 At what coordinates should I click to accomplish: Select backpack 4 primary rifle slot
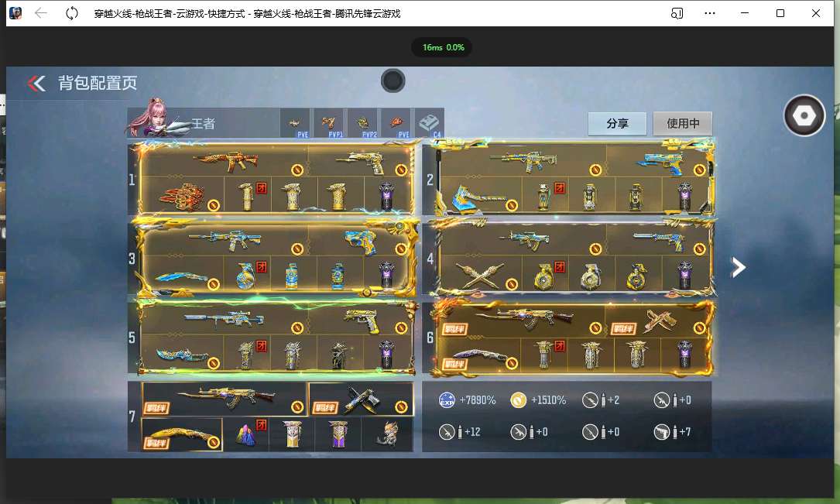523,239
